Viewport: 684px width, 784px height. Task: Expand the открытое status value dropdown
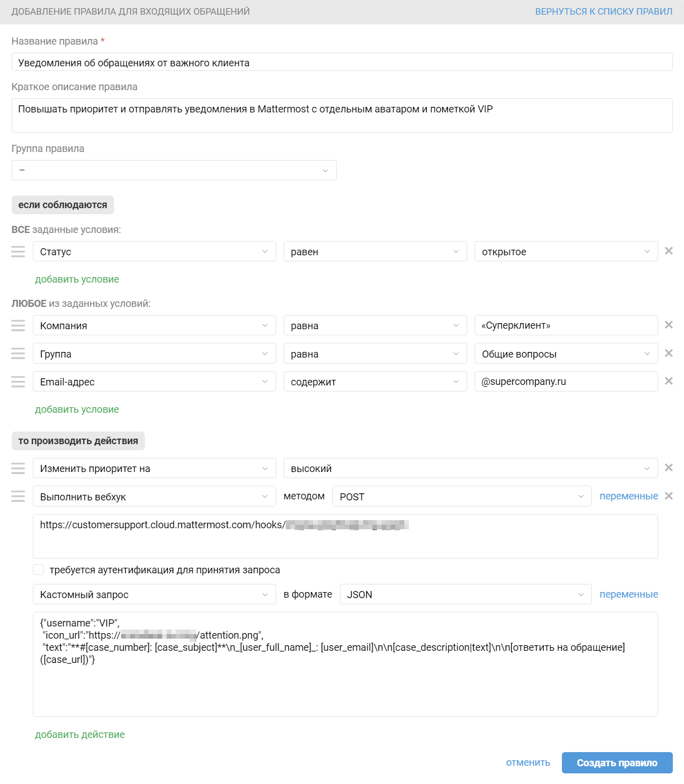point(566,252)
